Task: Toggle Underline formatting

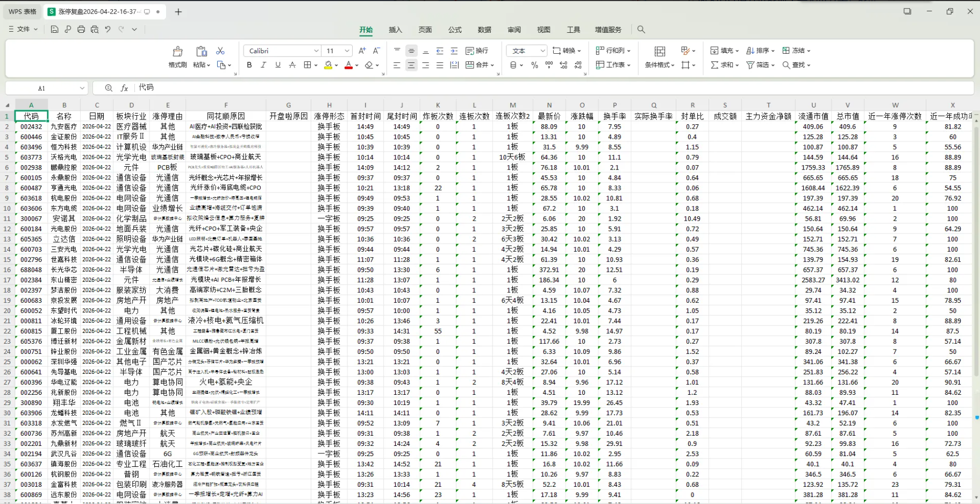Action: (278, 65)
